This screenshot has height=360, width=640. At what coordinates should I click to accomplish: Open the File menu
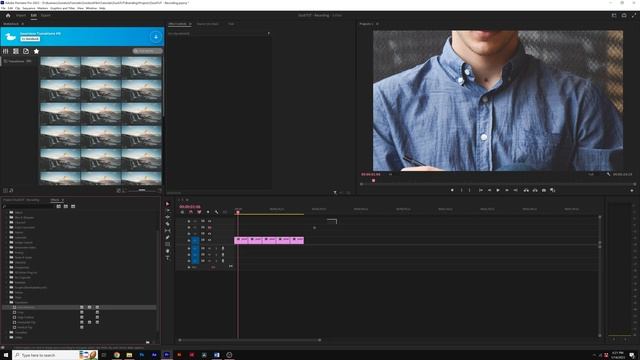click(3, 8)
